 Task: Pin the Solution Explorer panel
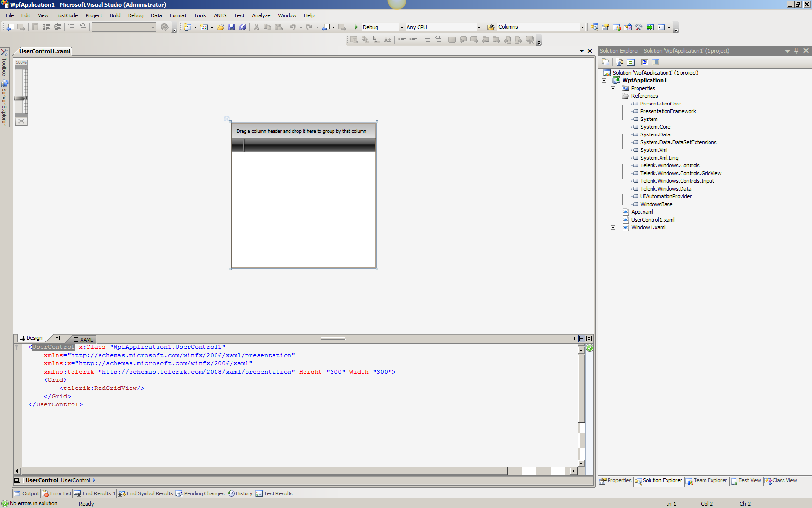[x=797, y=51]
